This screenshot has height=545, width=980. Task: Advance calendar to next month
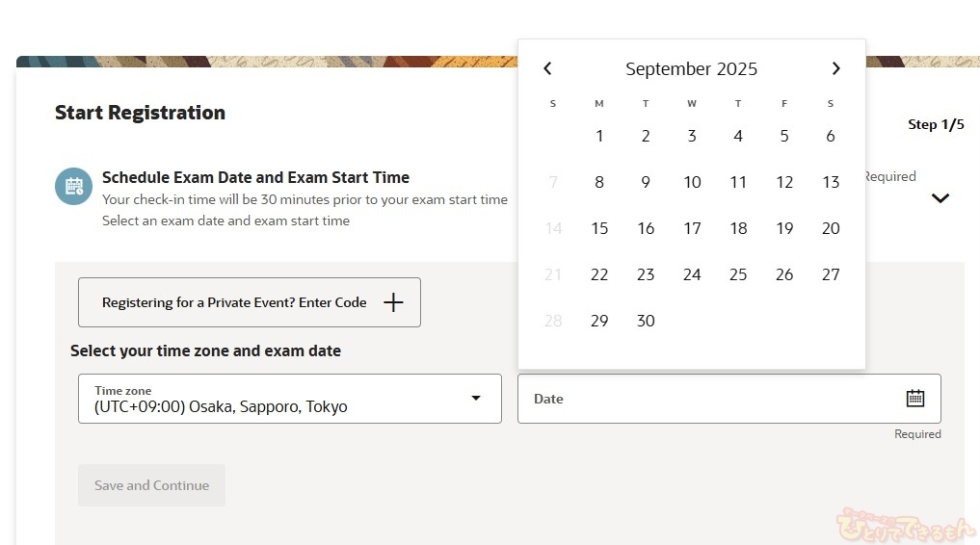coord(835,68)
